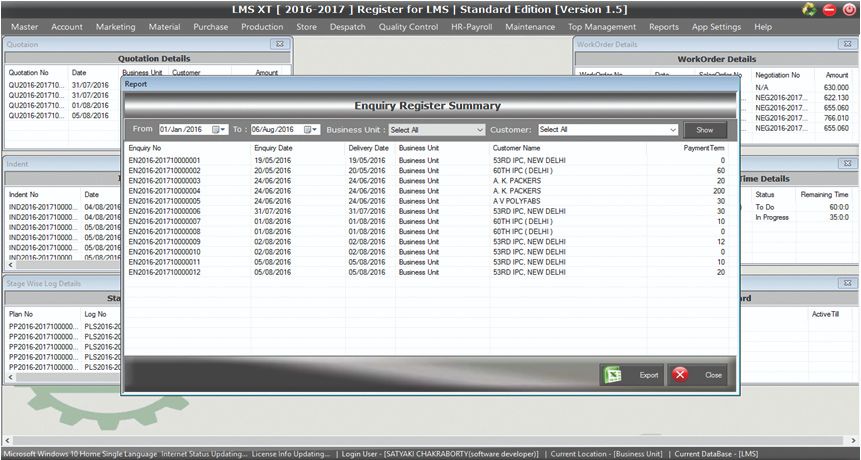Click the In Progress status entry
This screenshot has height=460, width=861.
772,217
